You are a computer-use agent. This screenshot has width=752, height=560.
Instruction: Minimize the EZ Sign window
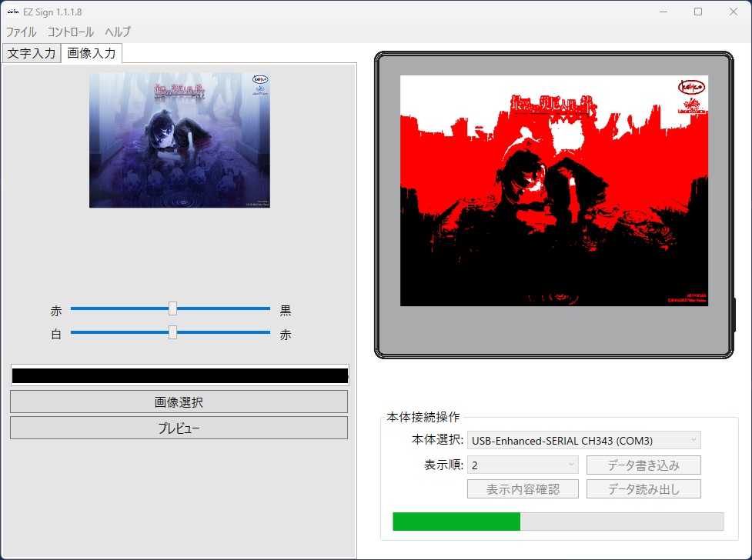[x=663, y=12]
